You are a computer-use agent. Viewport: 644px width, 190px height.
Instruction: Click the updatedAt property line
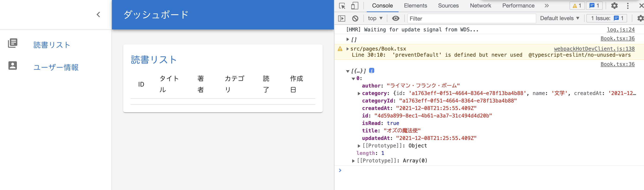419,138
